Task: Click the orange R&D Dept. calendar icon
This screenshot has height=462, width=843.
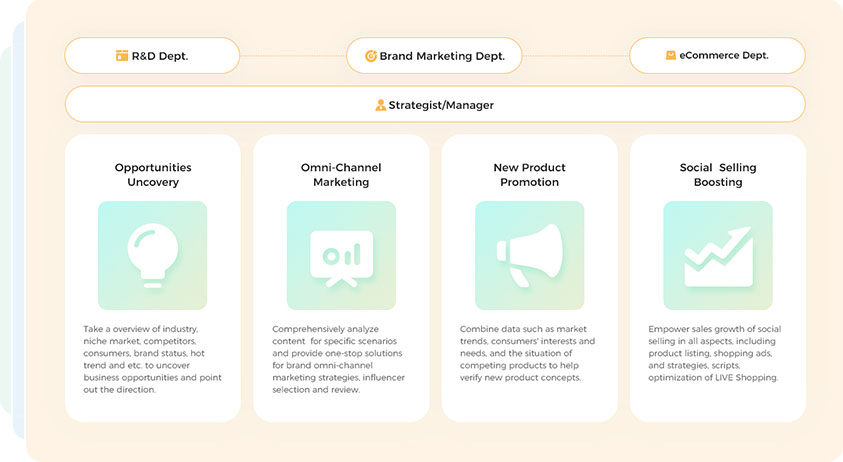Action: coord(122,55)
